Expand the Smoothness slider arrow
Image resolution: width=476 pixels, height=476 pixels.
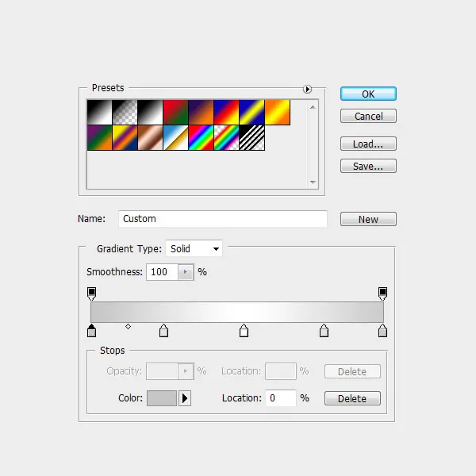[186, 272]
